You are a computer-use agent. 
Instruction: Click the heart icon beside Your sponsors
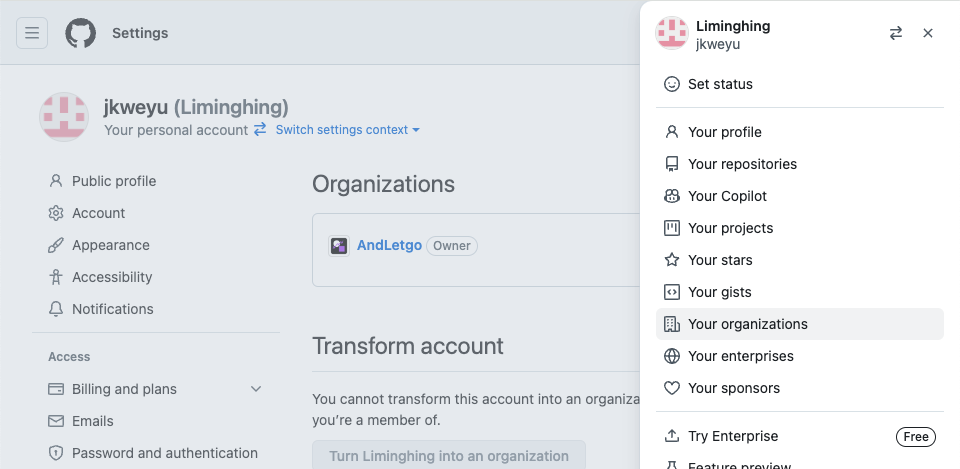672,388
